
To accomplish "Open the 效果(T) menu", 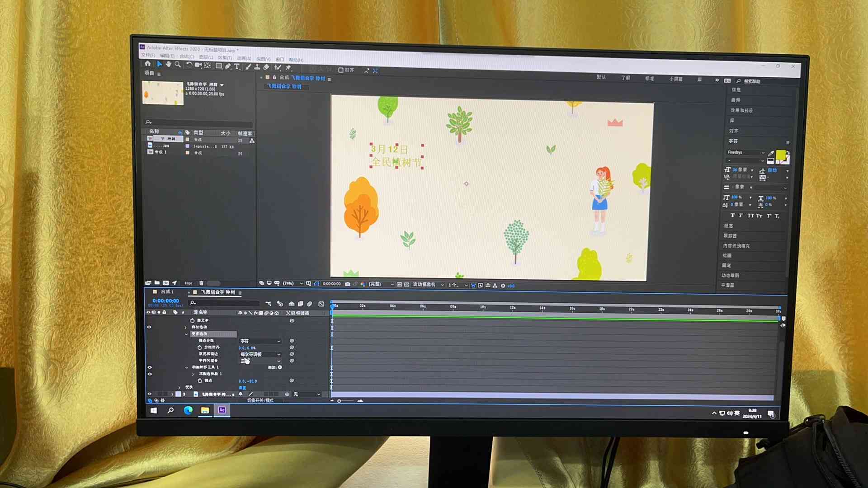I will coord(225,58).
